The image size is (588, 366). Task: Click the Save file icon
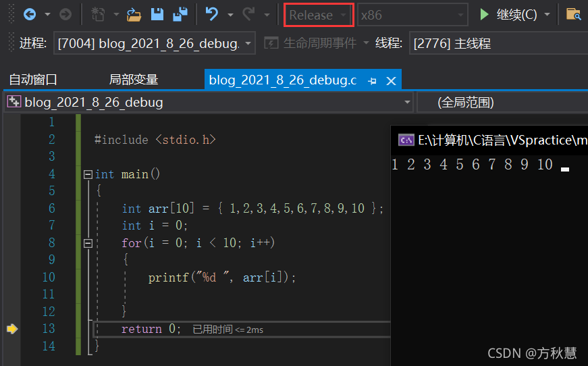pos(157,14)
